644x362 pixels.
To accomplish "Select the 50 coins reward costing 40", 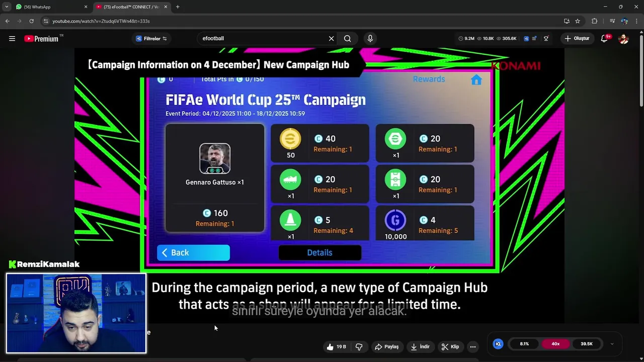I will 320,144.
